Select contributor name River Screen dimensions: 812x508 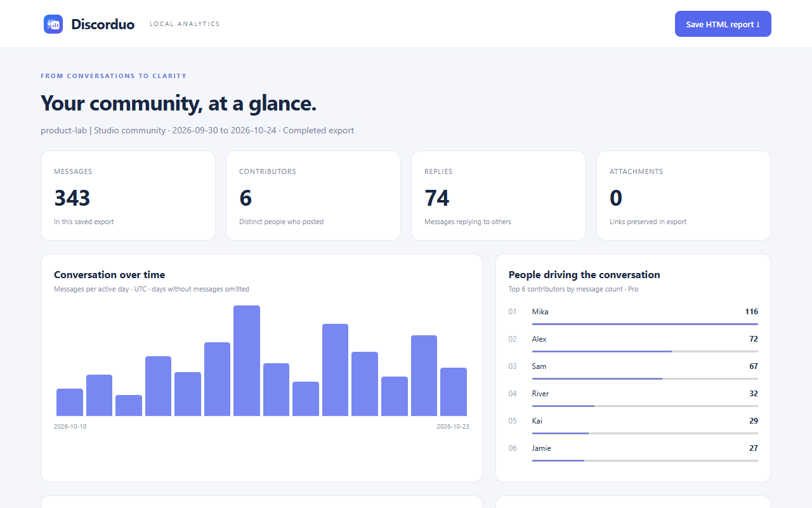[x=540, y=394]
